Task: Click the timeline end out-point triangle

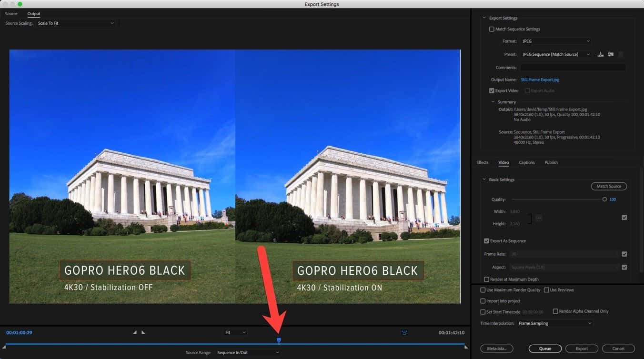Action: (x=466, y=347)
